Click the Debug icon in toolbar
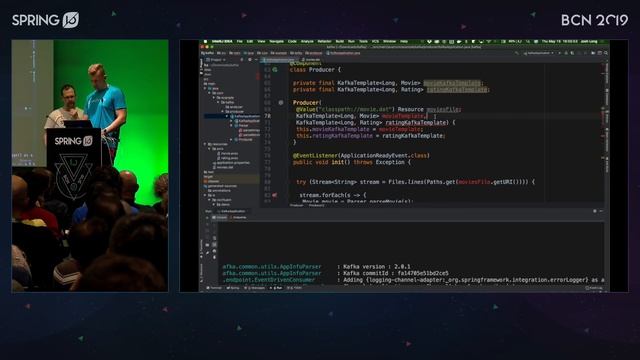The image size is (640, 360). click(566, 53)
